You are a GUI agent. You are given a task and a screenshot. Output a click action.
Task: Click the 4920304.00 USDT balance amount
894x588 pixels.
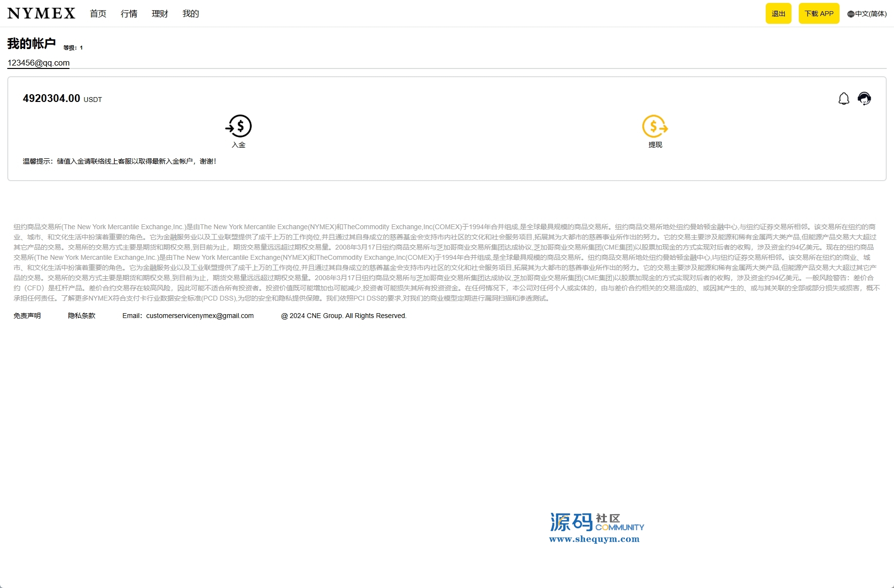click(x=52, y=99)
